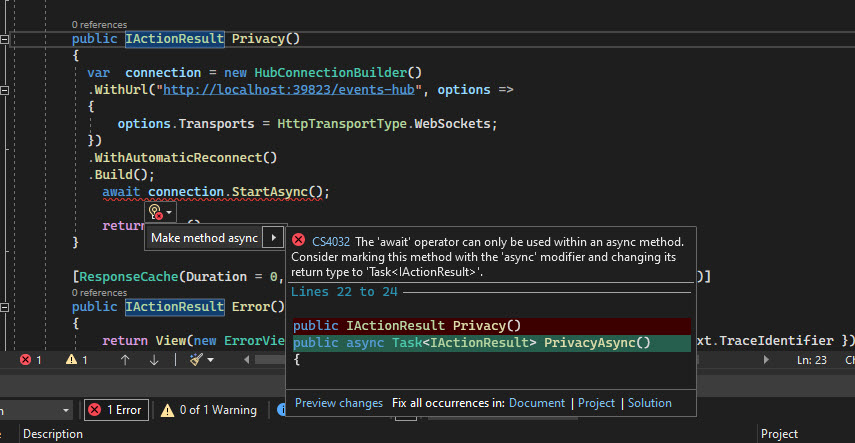Image resolution: width=855 pixels, height=443 pixels.
Task: Go to next issue with down arrow
Action: click(x=160, y=360)
